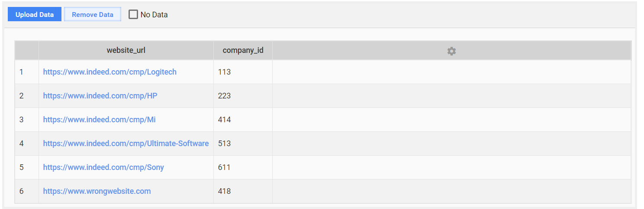Click the Upload Data button

point(35,14)
